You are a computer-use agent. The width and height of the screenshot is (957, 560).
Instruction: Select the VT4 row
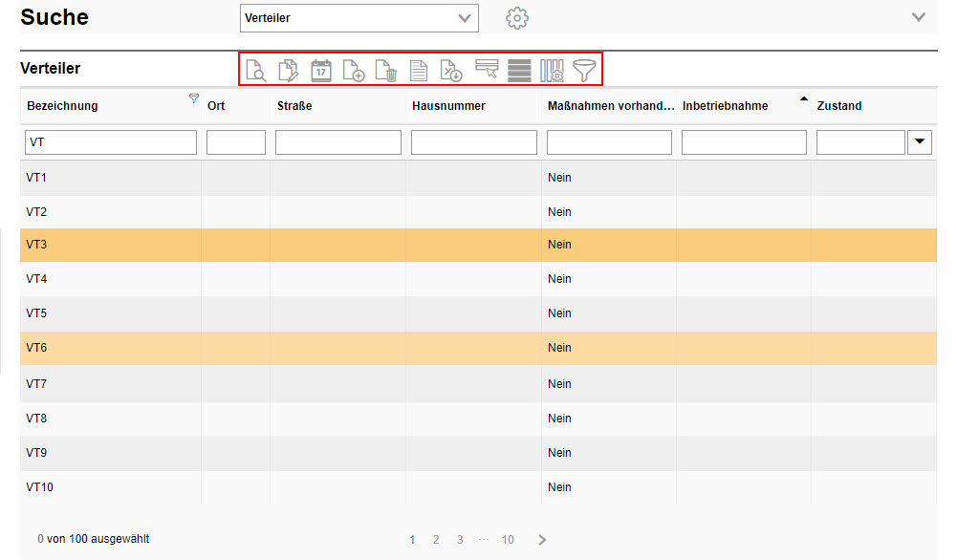tap(478, 279)
